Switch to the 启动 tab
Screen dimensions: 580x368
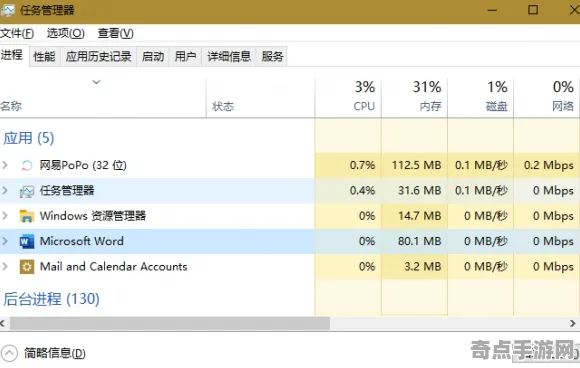point(153,57)
